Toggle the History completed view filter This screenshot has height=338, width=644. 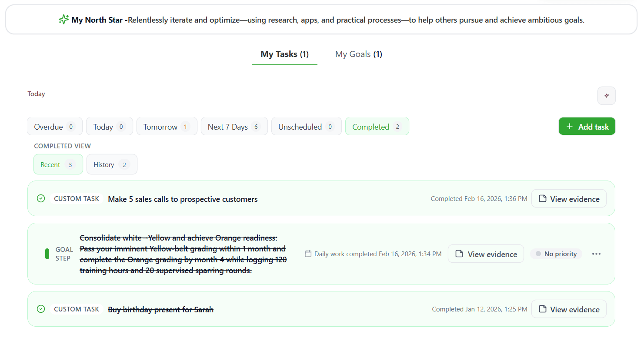click(x=112, y=164)
